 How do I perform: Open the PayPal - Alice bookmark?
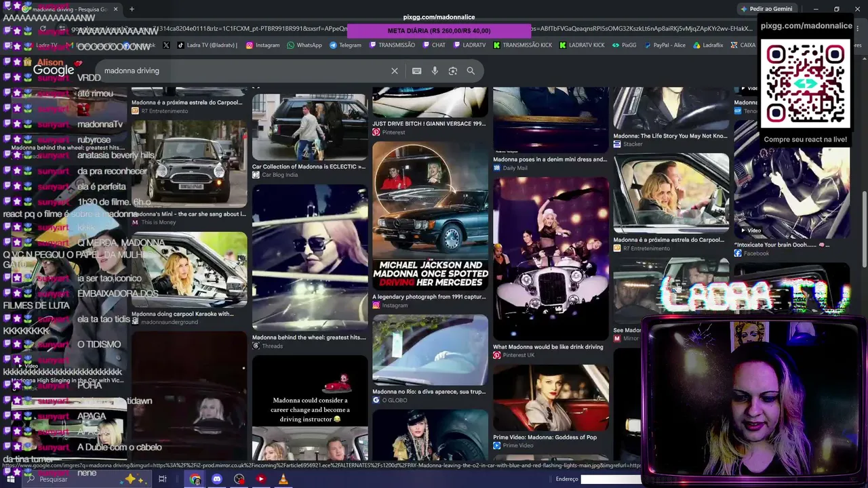pos(665,45)
